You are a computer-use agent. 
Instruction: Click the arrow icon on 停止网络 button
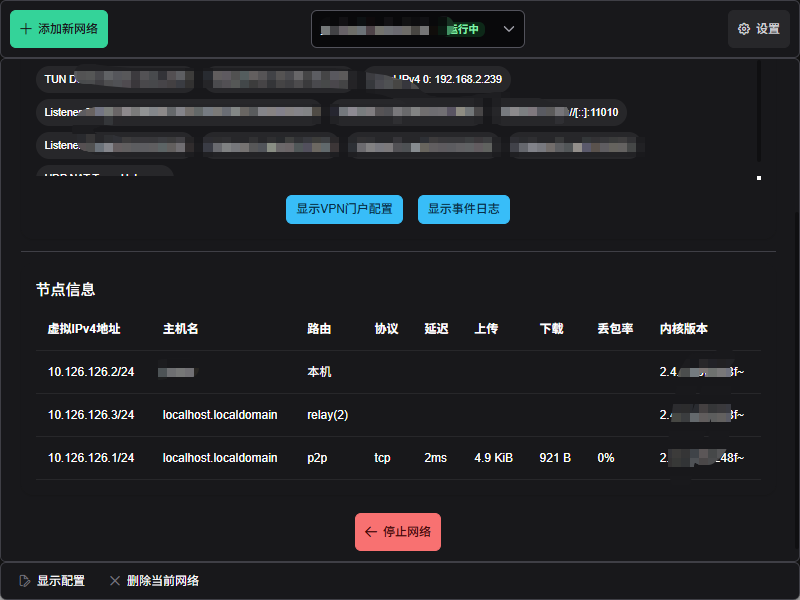tap(371, 532)
